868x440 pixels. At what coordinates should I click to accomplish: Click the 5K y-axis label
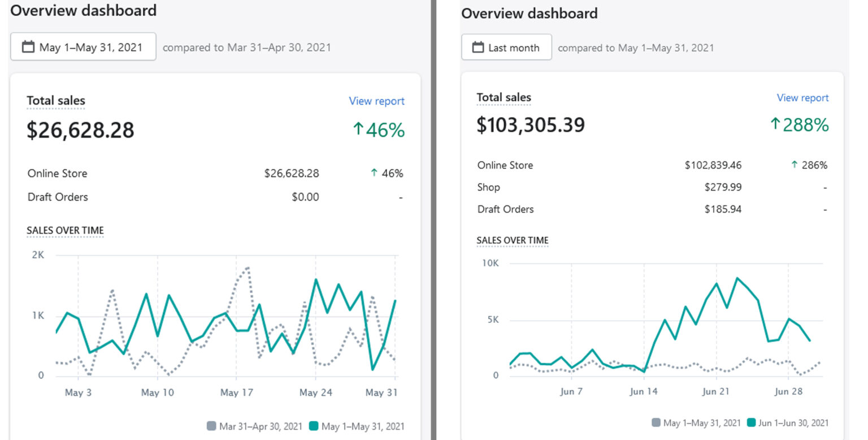pyautogui.click(x=494, y=320)
